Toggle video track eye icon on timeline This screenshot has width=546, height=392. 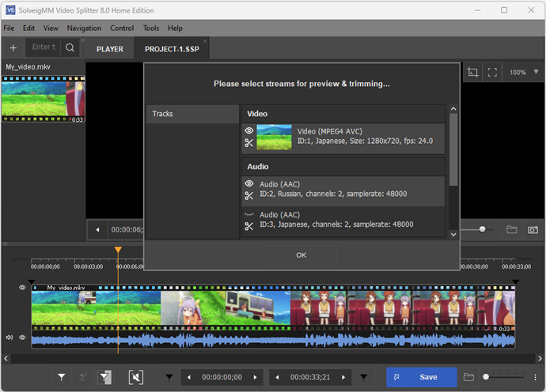[x=22, y=288]
